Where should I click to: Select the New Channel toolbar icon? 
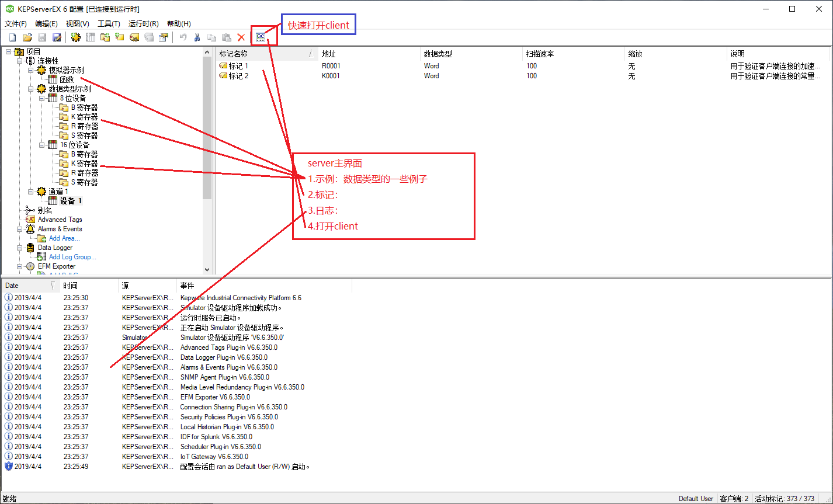click(x=75, y=36)
